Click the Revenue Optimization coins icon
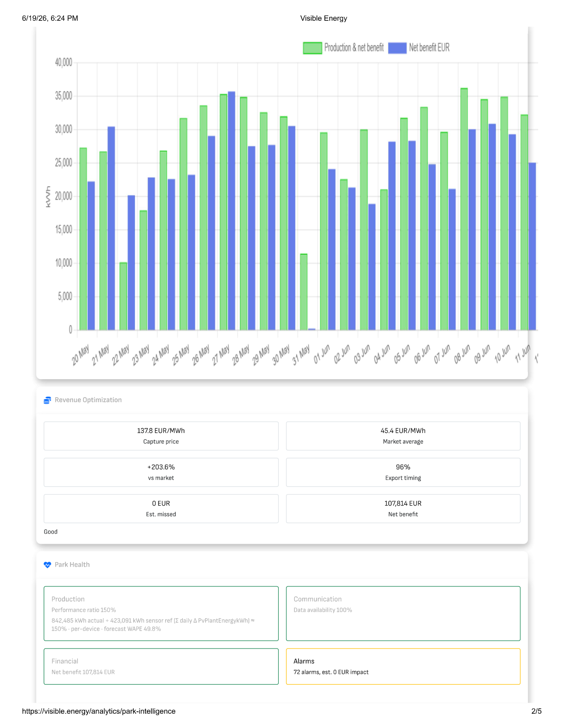This screenshot has height=728, width=563. 47,400
